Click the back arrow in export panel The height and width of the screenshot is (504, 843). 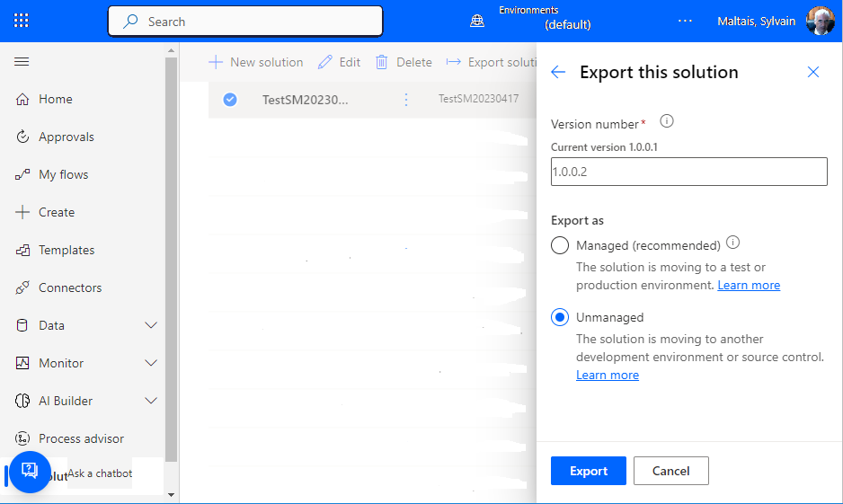tap(558, 73)
